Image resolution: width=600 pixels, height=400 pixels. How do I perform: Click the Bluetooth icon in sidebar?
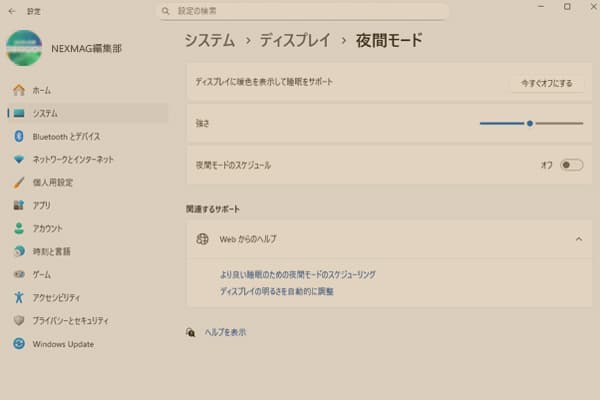point(19,136)
